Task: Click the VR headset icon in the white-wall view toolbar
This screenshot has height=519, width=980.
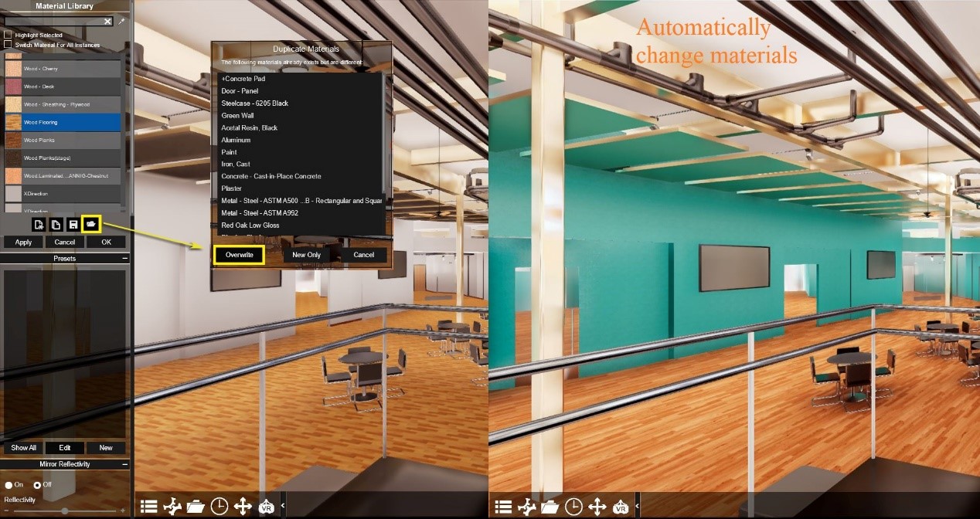Action: [267, 506]
